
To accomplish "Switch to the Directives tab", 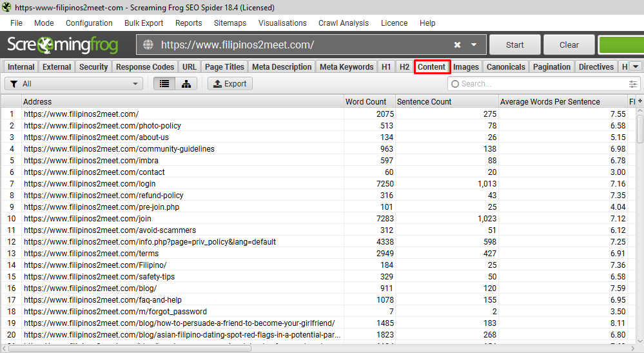I will 596,66.
